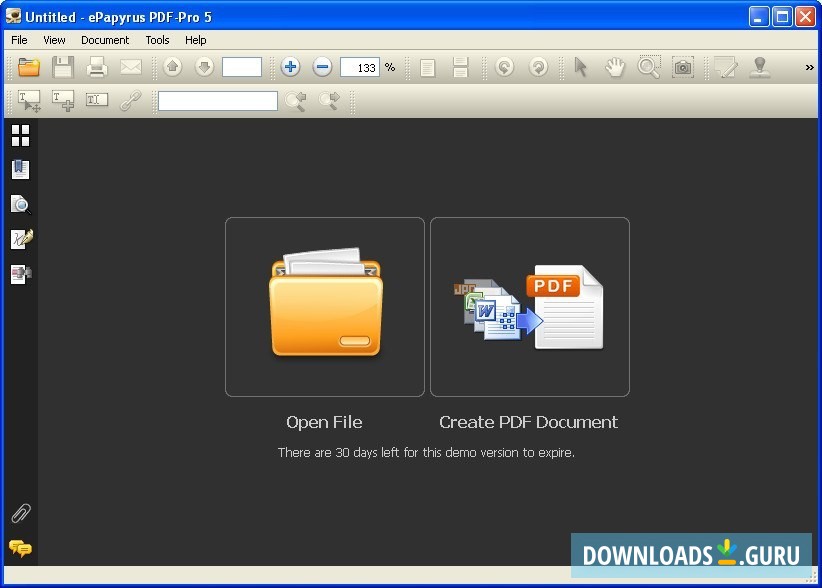Open the File menu
This screenshot has height=588, width=822.
click(x=19, y=40)
